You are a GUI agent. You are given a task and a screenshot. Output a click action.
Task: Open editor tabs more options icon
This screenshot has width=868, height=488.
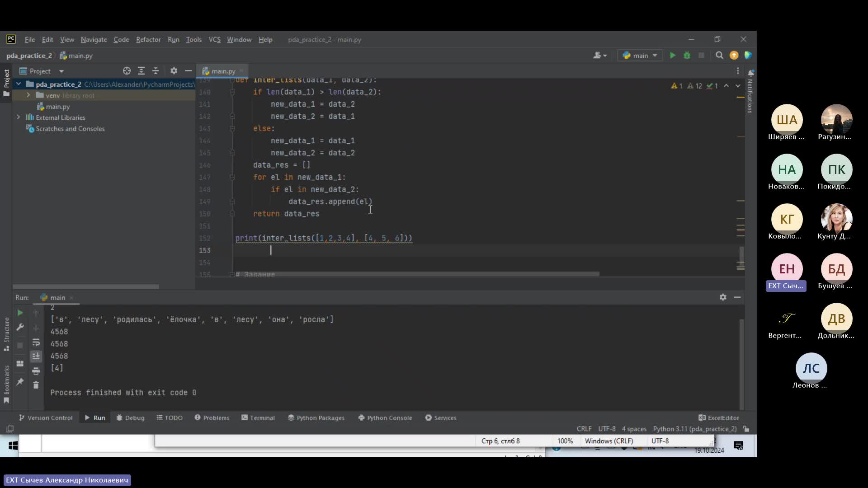738,71
